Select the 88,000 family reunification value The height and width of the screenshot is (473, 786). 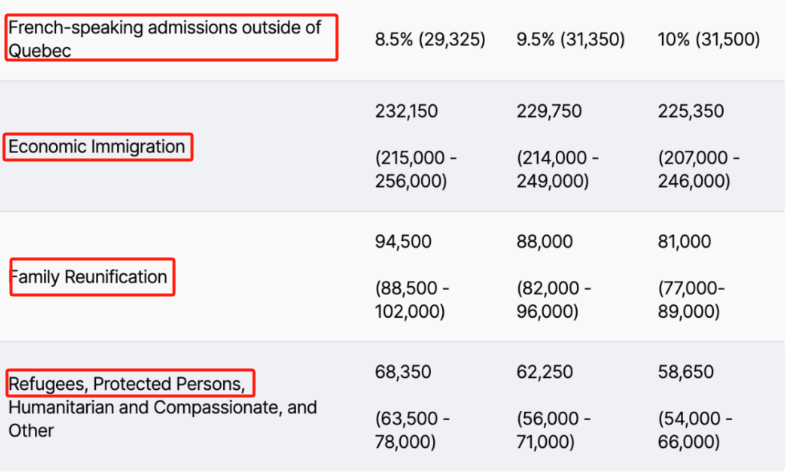click(544, 242)
